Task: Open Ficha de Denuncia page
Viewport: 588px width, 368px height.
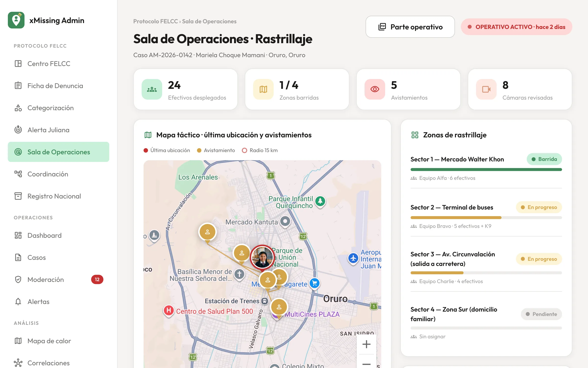Action: coord(59,86)
